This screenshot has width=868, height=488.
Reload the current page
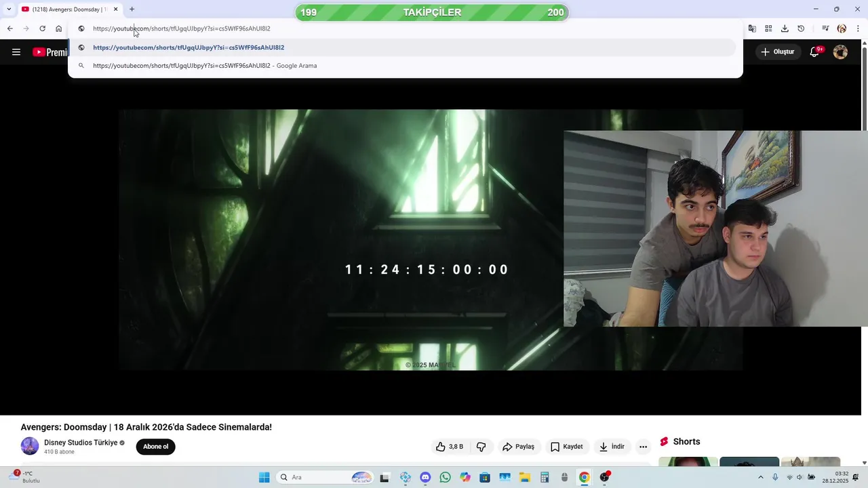(x=42, y=28)
